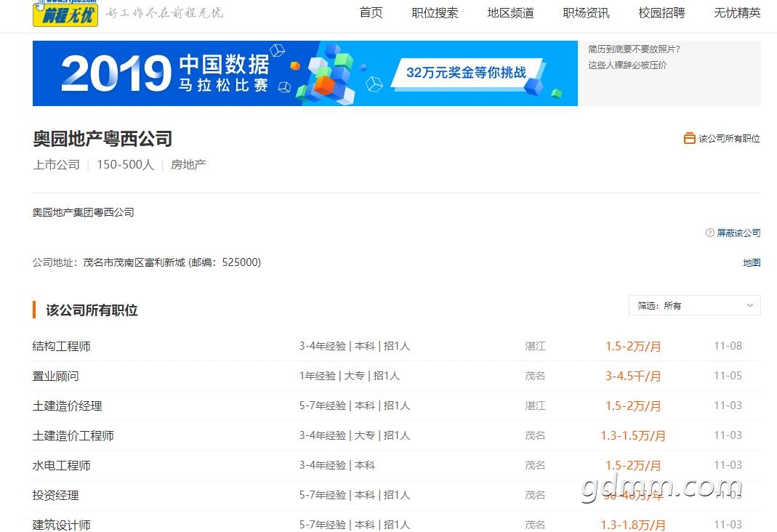The height and width of the screenshot is (532, 777).
Task: Open the 地区频道 menu item
Action: [510, 13]
